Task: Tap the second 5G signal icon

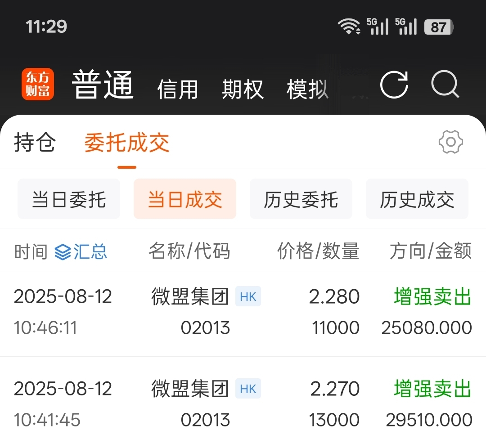Action: [406, 27]
